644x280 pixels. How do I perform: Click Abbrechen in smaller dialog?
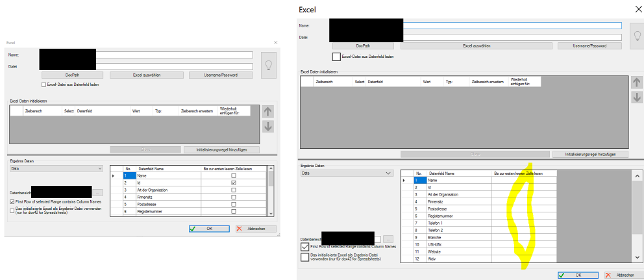256,229
